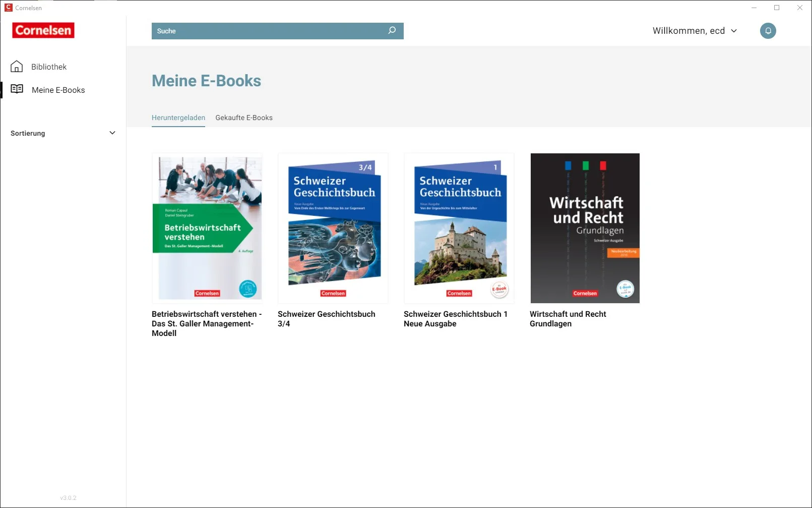The width and height of the screenshot is (812, 508).
Task: Switch to Heruntergeladen tab
Action: coord(178,118)
